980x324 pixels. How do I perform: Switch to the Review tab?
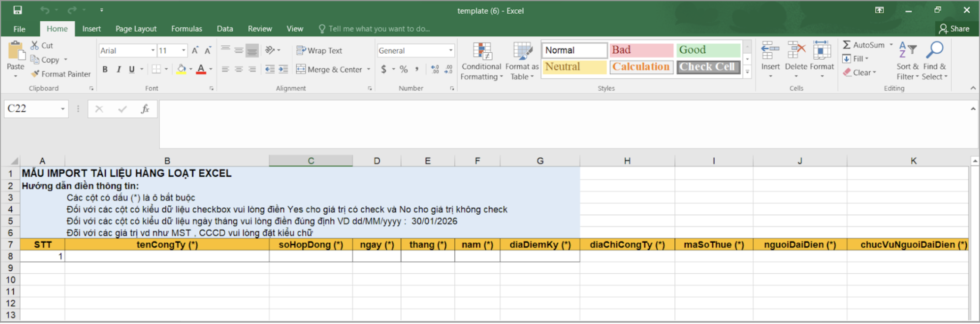pyautogui.click(x=260, y=29)
